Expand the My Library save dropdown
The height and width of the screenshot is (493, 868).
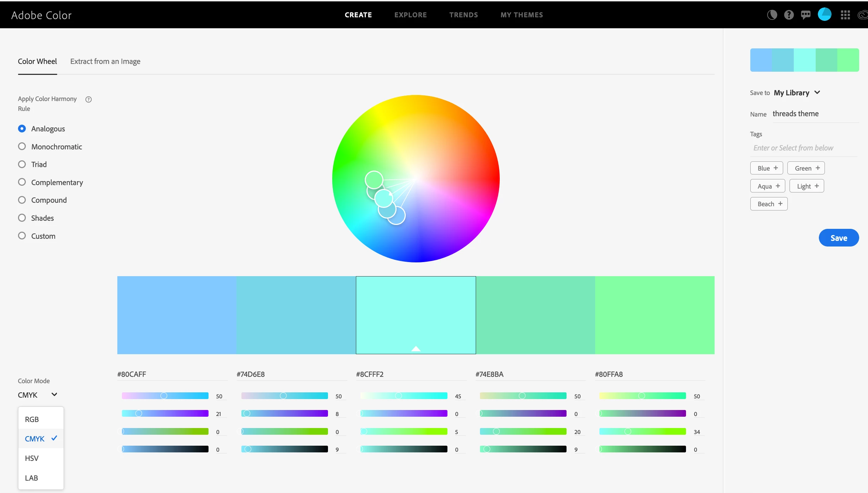[x=797, y=93]
